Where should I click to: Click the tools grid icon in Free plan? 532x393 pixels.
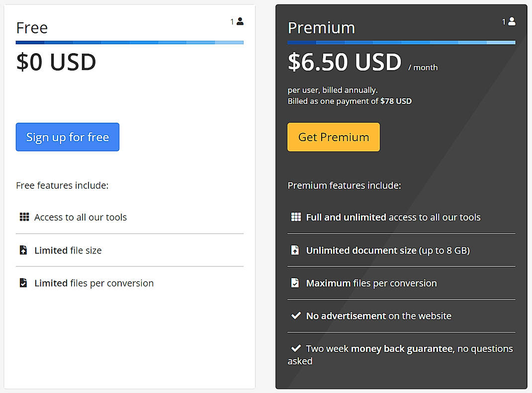pyautogui.click(x=24, y=217)
